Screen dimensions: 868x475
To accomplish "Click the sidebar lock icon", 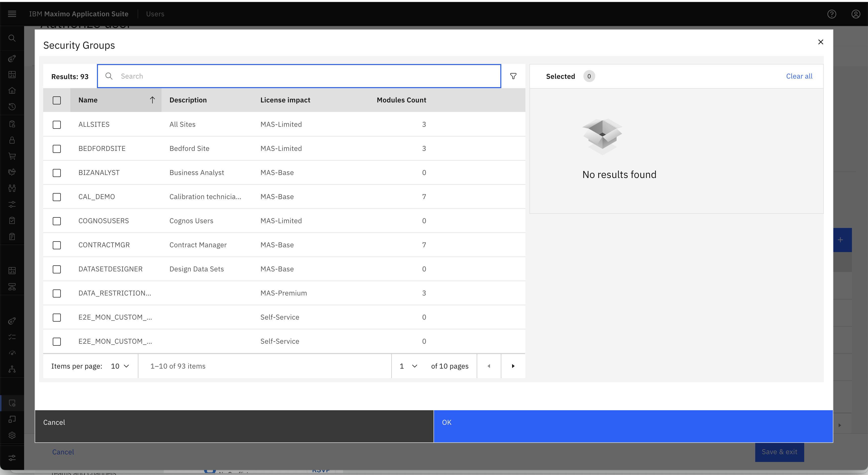I will tap(12, 140).
